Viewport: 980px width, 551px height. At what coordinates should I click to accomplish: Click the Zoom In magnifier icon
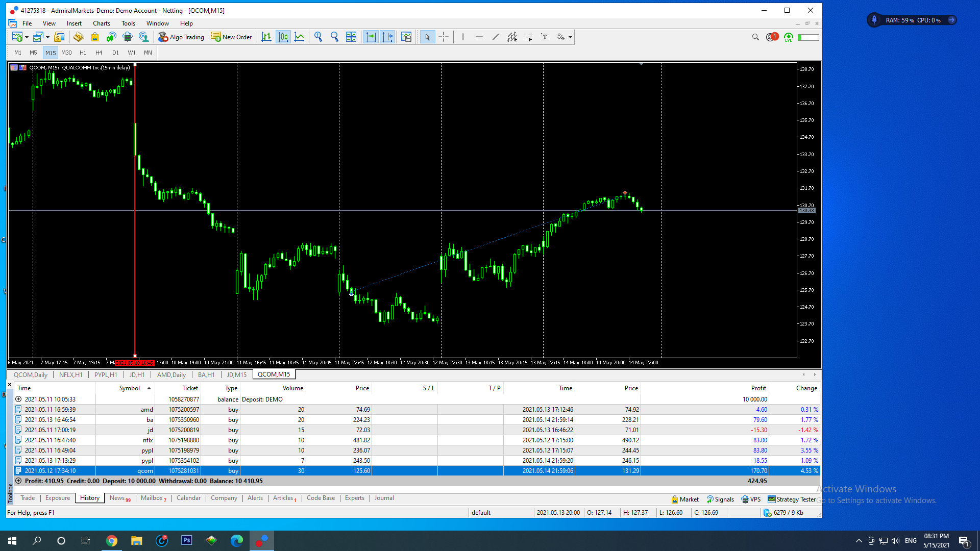318,37
